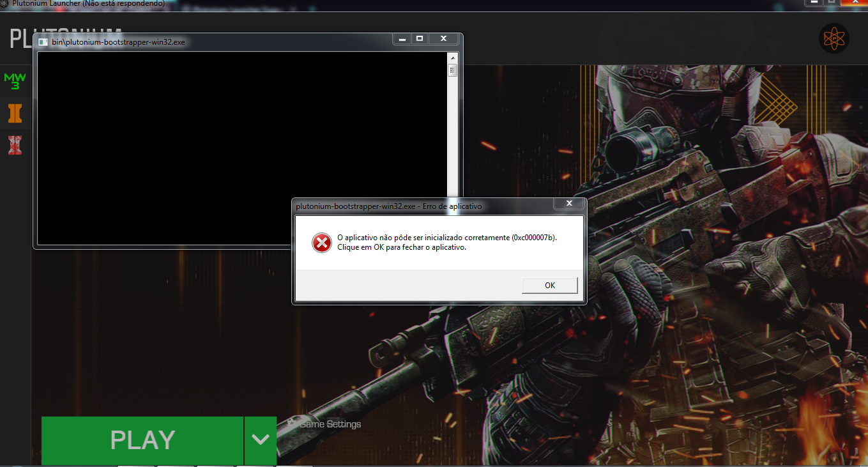The width and height of the screenshot is (868, 467).
Task: Close the plutonium-bootstrapper console window
Action: 443,40
